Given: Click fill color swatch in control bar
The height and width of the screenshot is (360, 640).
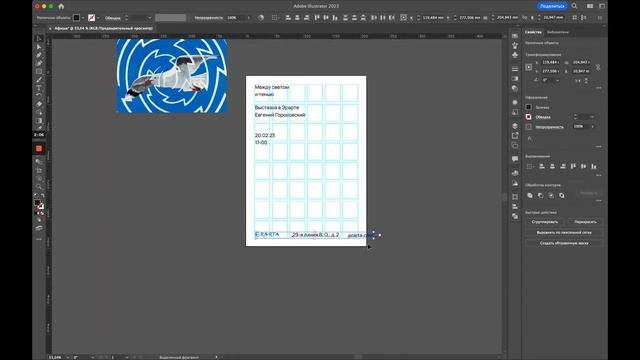Looking at the screenshot, I should click(x=76, y=18).
